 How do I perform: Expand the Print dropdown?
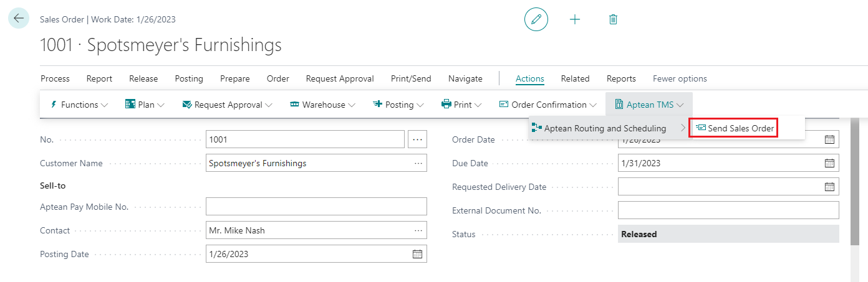461,105
